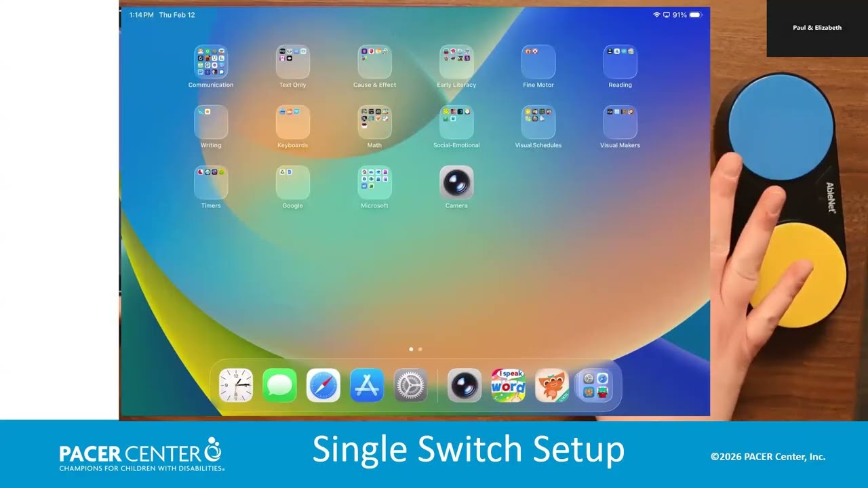Screen dimensions: 868x488
Task: Select the Paul & Elizabeth participant tile
Action: (x=817, y=28)
